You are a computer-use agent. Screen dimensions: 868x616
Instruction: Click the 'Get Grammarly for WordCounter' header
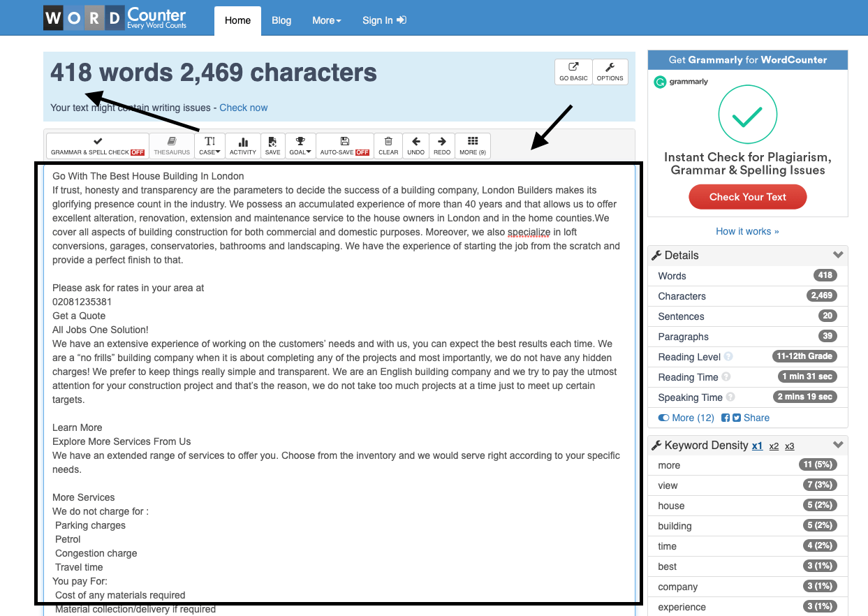pyautogui.click(x=748, y=59)
